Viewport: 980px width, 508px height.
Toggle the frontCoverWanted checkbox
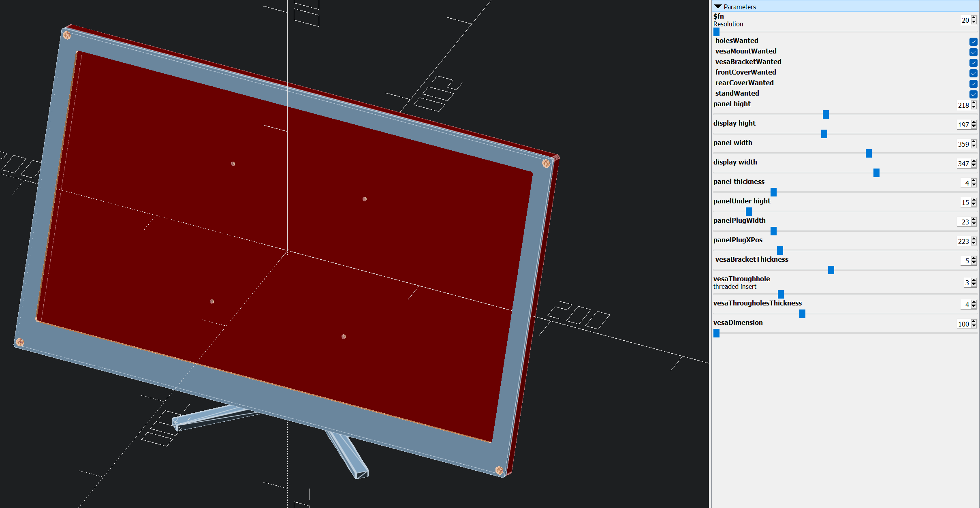click(x=973, y=73)
